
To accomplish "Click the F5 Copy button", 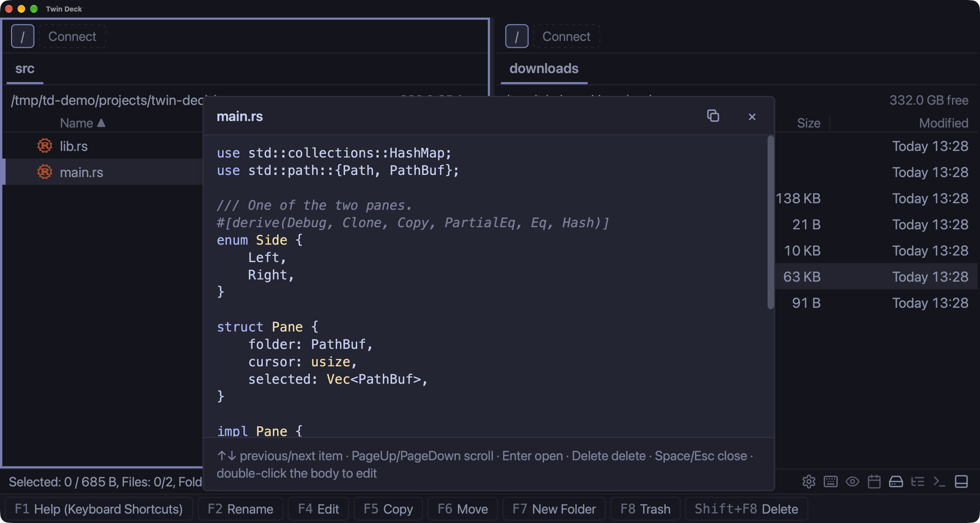I will pos(388,509).
